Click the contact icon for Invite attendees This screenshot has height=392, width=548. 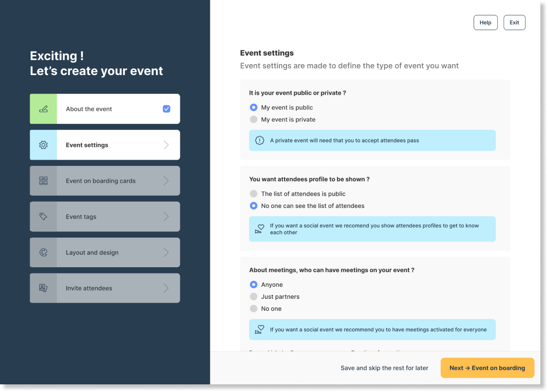click(44, 288)
